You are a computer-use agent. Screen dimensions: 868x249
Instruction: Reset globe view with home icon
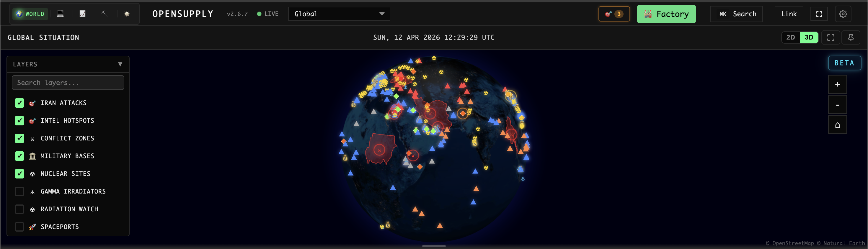pos(837,125)
